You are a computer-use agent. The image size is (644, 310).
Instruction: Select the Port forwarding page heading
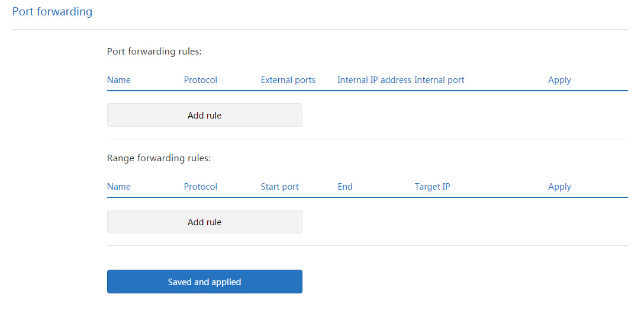tap(52, 11)
